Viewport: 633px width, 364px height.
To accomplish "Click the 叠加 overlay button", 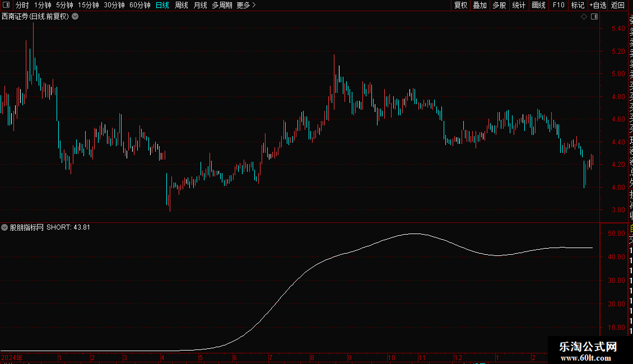I will (480, 5).
